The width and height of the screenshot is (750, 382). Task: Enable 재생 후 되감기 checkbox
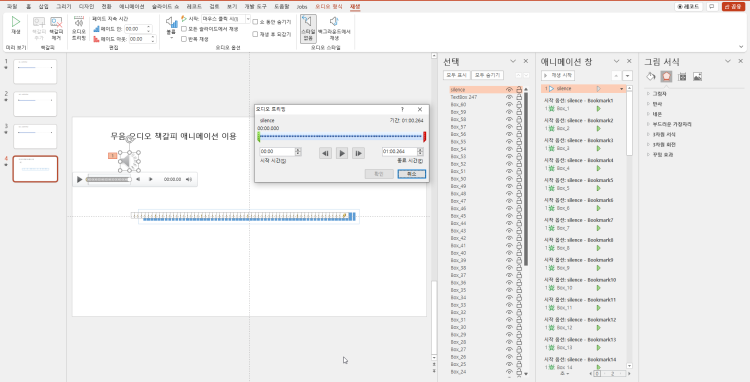tap(255, 34)
